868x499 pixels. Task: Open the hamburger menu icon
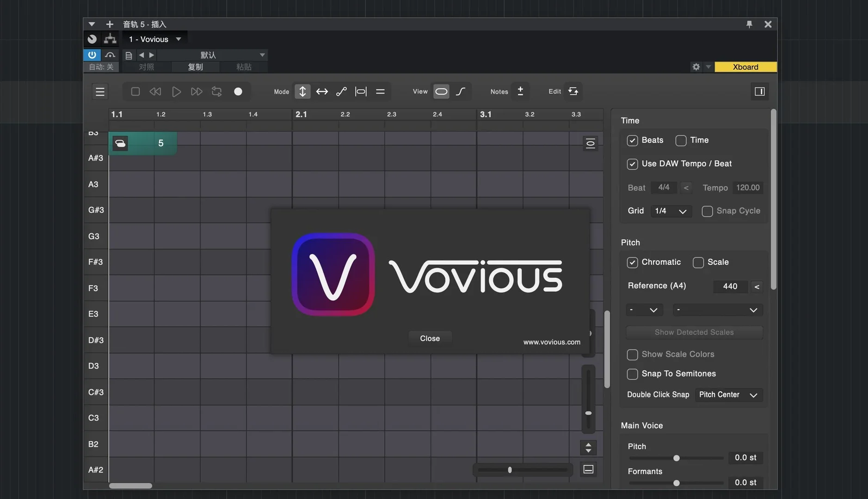(x=100, y=91)
